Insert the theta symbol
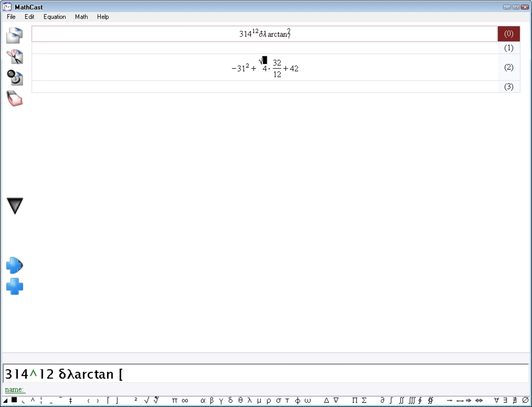 240,400
